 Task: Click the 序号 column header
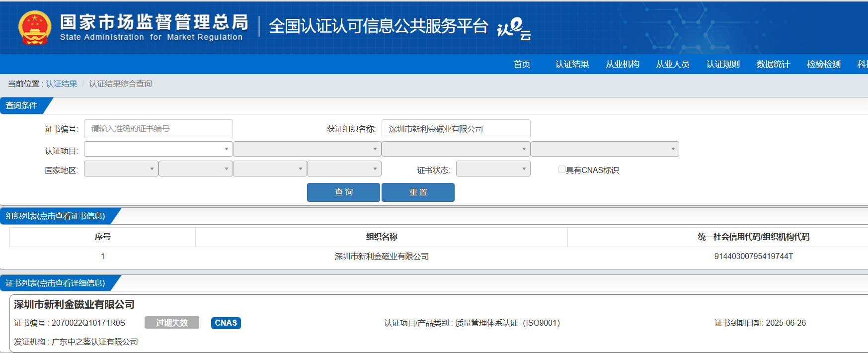point(102,237)
